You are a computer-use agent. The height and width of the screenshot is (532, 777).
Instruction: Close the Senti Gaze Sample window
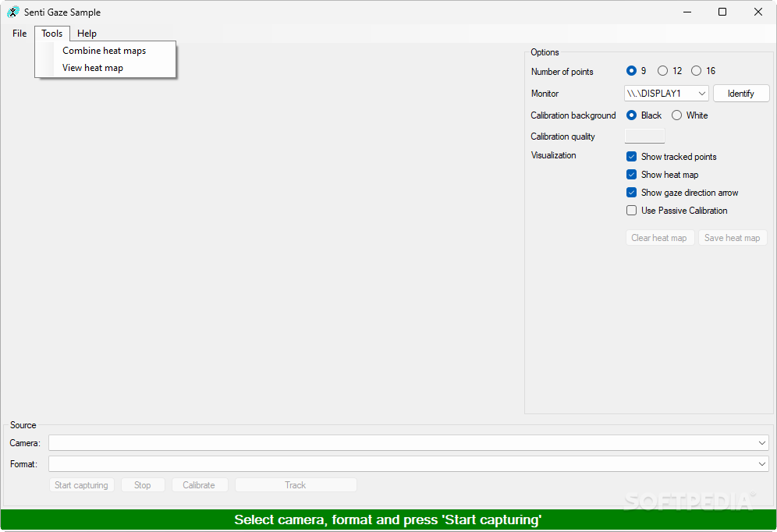tap(758, 12)
